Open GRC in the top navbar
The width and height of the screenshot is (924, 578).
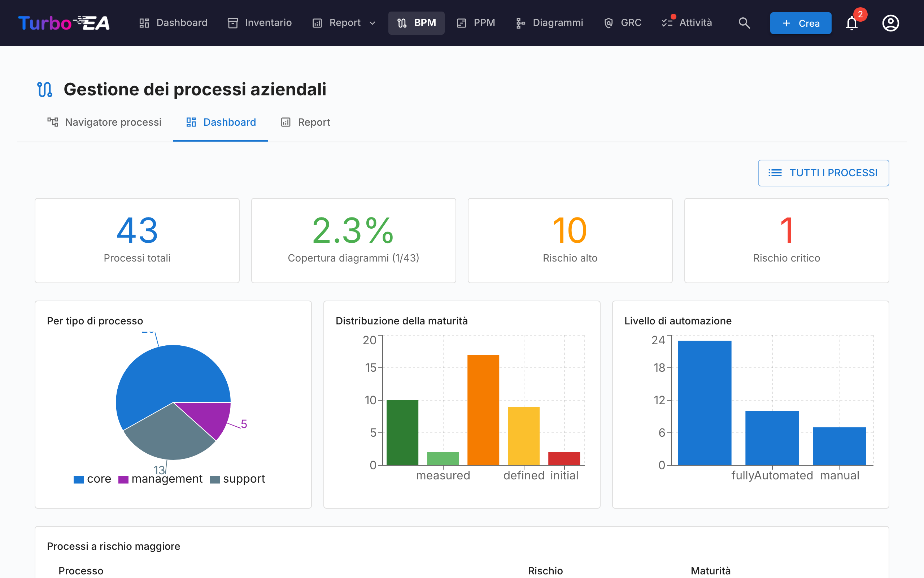click(x=622, y=23)
